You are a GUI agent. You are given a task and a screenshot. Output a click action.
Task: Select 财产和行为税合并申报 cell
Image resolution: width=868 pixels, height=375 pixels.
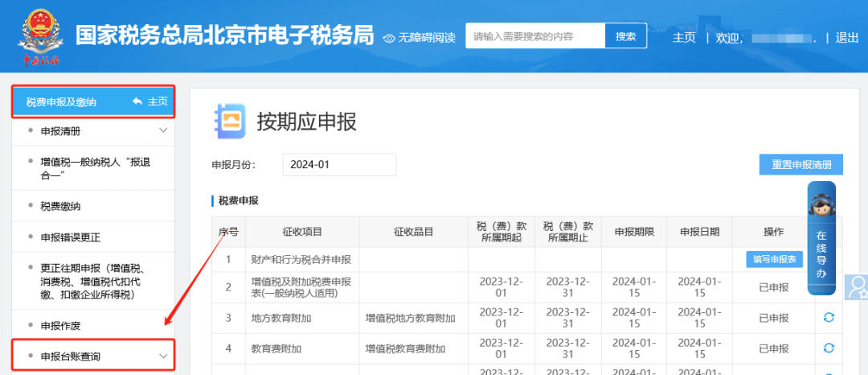point(301,259)
